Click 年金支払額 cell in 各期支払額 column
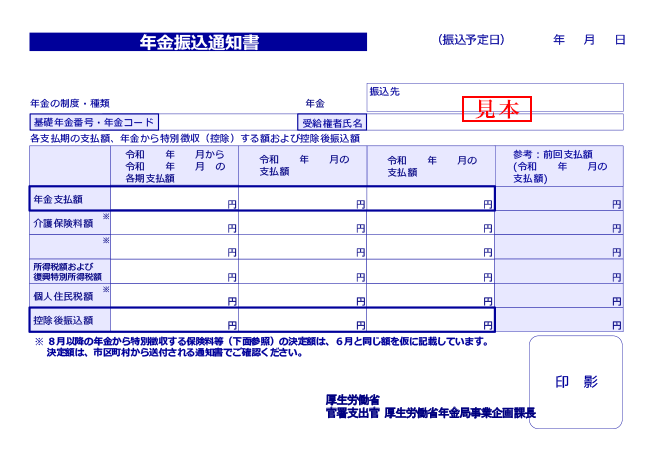 pyautogui.click(x=175, y=199)
